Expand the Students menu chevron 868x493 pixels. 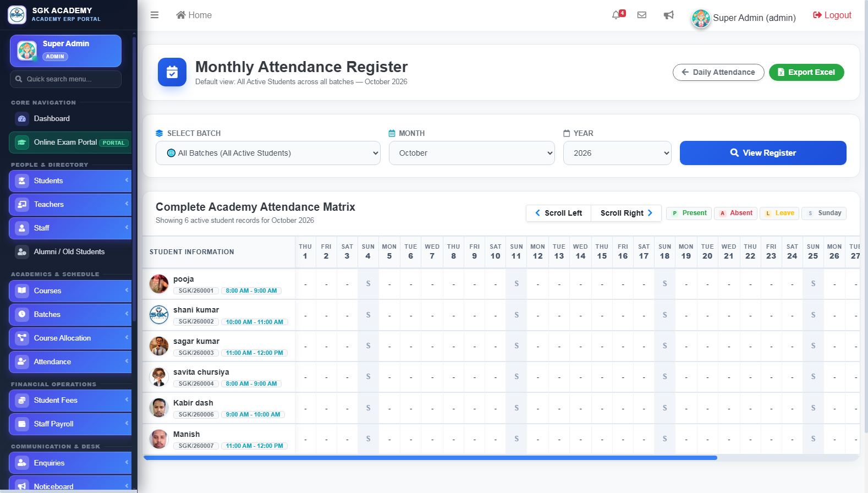pos(127,180)
